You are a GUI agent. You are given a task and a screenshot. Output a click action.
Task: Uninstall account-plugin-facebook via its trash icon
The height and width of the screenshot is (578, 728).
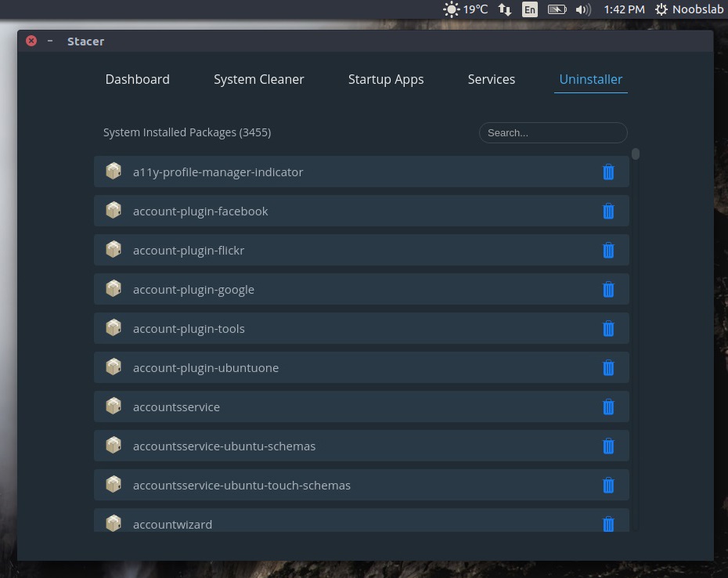coord(608,211)
